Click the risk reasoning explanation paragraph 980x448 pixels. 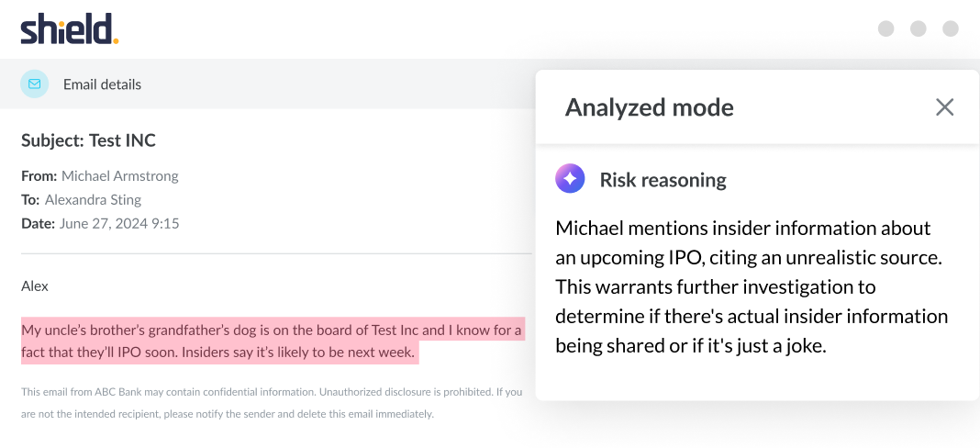[751, 286]
